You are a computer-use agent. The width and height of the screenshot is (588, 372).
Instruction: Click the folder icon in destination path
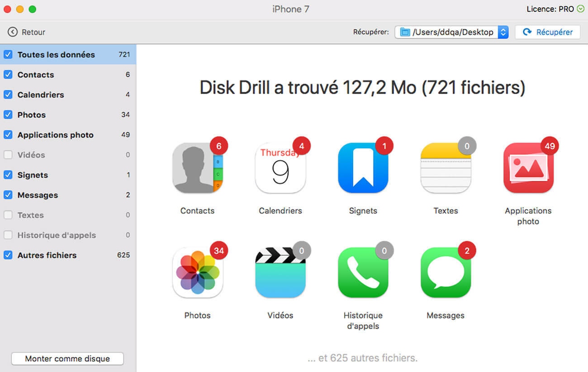click(x=405, y=32)
